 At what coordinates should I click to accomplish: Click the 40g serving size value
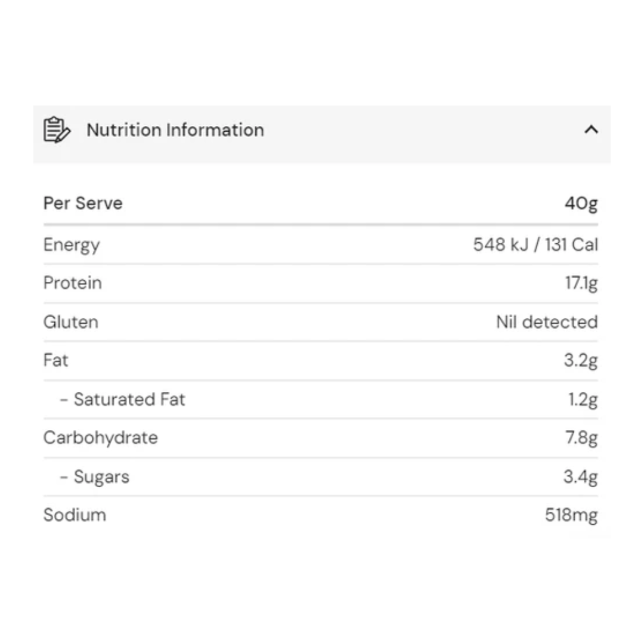[580, 203]
